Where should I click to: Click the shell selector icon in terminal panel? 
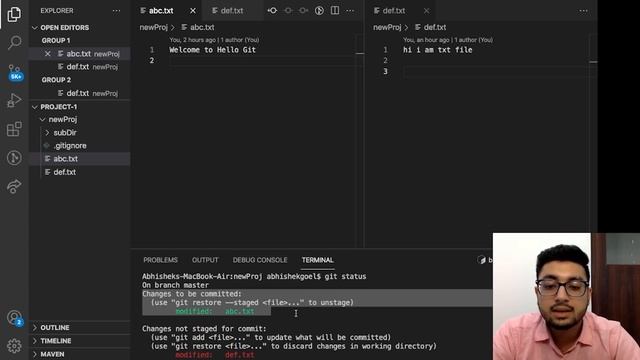[482, 260]
